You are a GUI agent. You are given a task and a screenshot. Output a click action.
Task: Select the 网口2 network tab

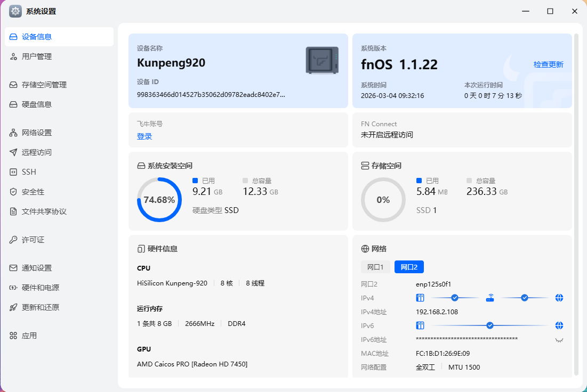click(409, 267)
